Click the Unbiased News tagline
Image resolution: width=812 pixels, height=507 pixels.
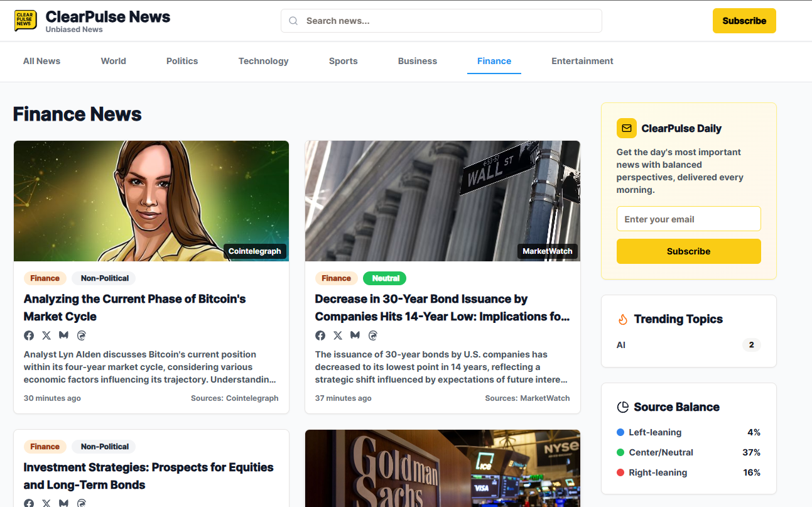coord(74,30)
